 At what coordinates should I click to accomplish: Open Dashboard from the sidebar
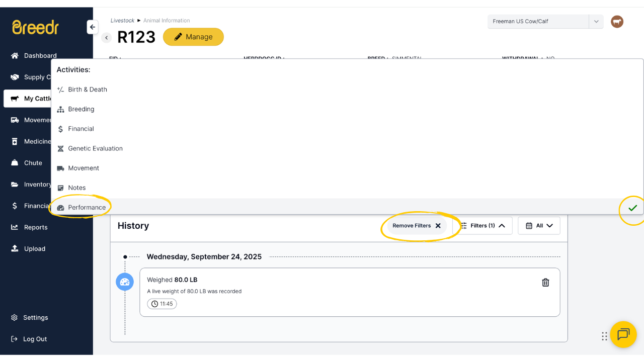pos(40,56)
